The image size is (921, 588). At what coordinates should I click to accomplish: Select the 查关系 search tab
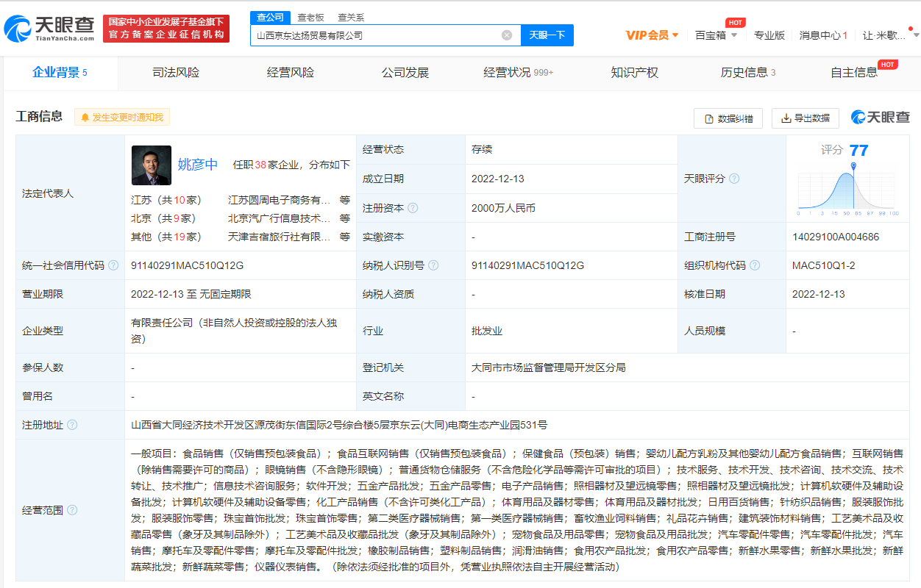[351, 17]
